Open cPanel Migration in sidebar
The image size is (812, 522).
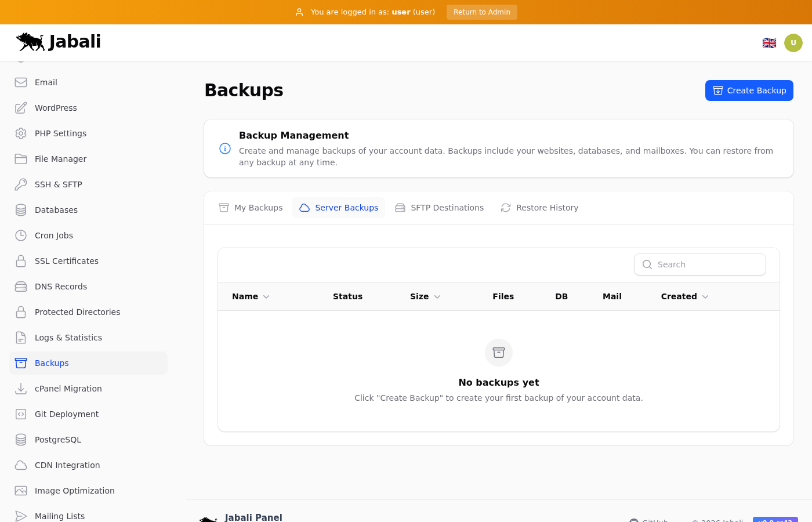[x=68, y=389]
